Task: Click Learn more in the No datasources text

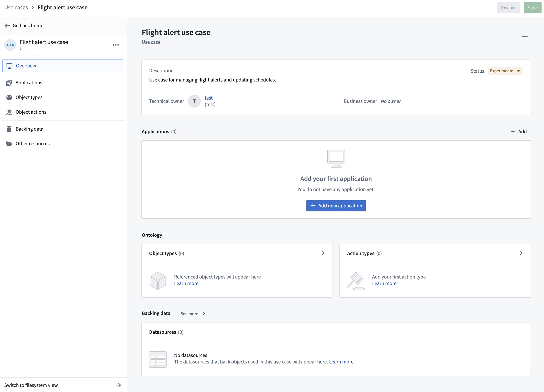Action: click(x=341, y=362)
